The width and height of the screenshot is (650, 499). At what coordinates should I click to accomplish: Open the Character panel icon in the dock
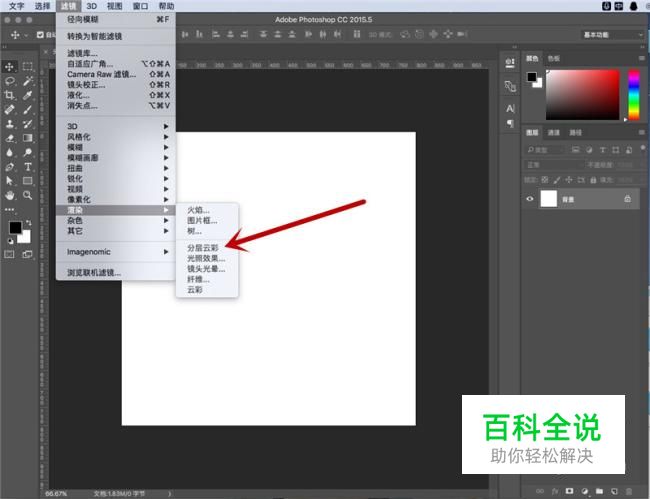pyautogui.click(x=510, y=109)
